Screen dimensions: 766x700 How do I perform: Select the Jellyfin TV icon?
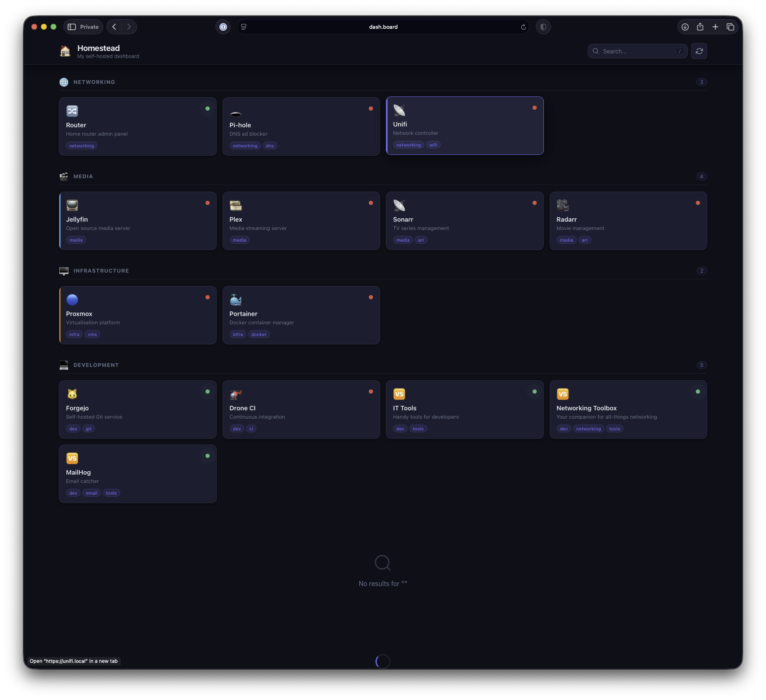click(x=72, y=205)
